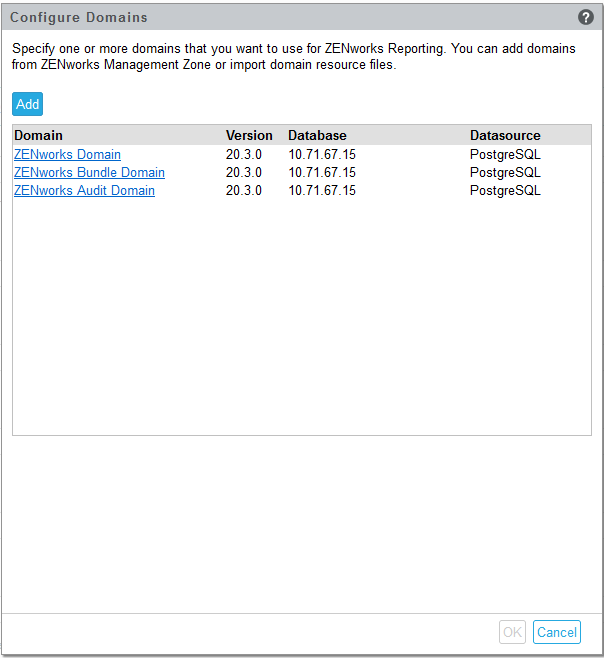Select ZENworks Audit Domain version cell

[244, 191]
